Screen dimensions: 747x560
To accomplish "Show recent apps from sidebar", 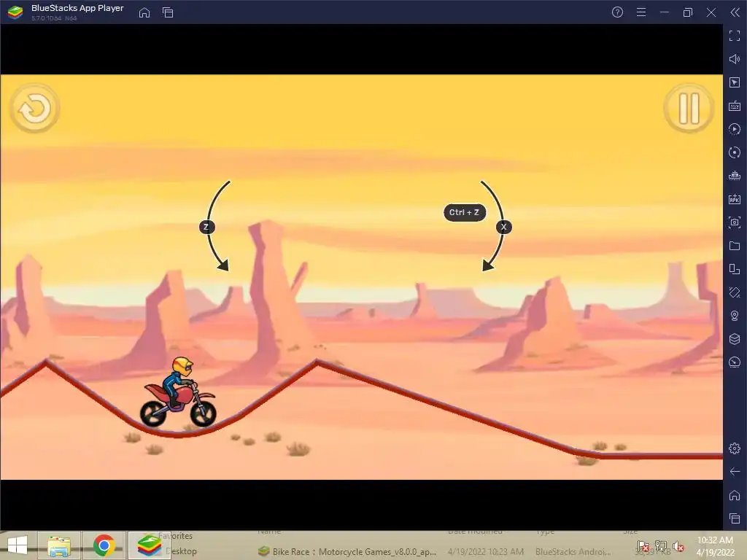I will (735, 518).
